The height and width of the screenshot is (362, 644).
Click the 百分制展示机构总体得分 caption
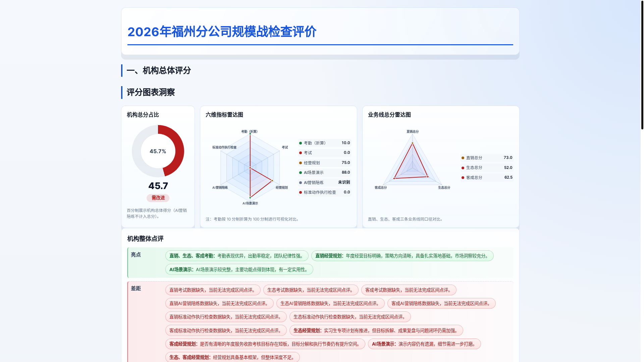click(x=157, y=214)
